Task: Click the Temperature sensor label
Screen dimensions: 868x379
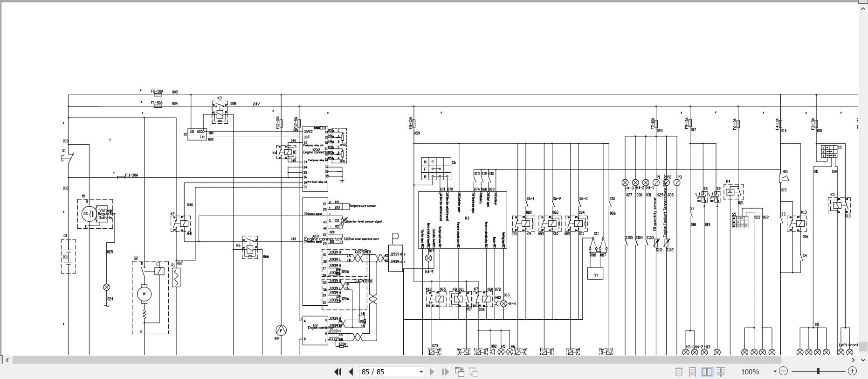Action: click(363, 206)
